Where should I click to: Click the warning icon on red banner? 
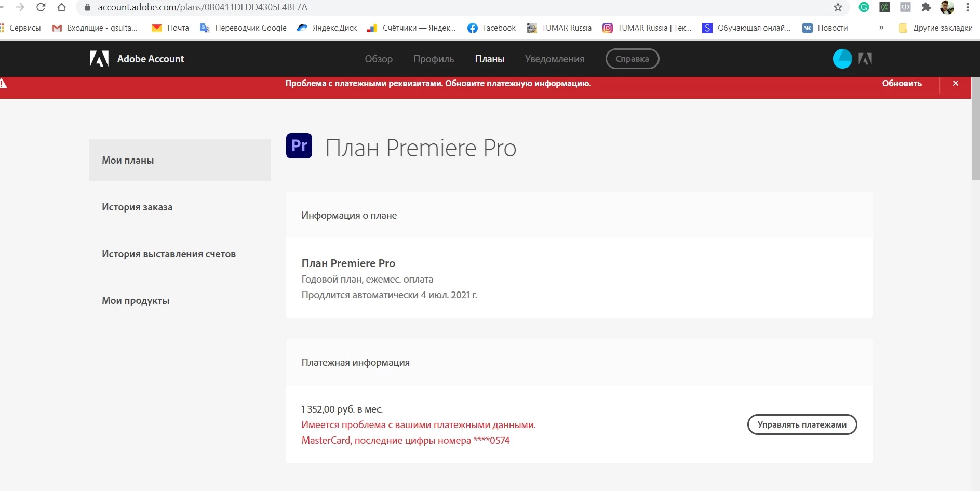pos(3,83)
